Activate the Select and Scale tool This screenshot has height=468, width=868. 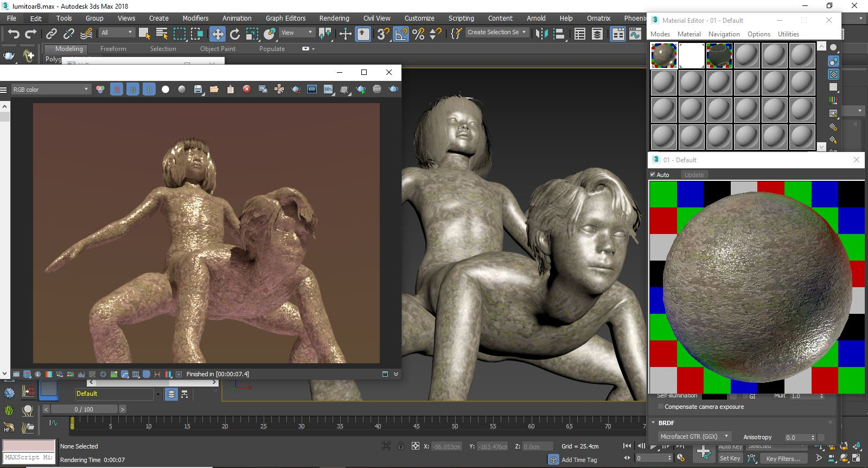pos(252,34)
